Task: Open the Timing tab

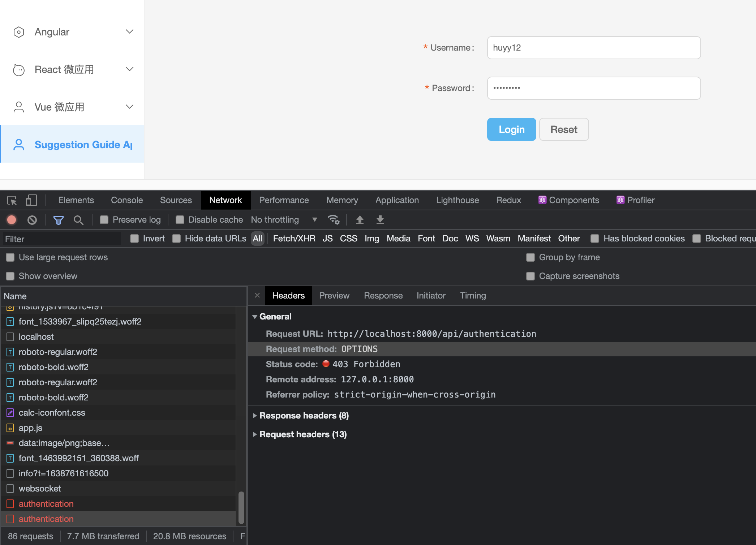Action: click(x=473, y=296)
